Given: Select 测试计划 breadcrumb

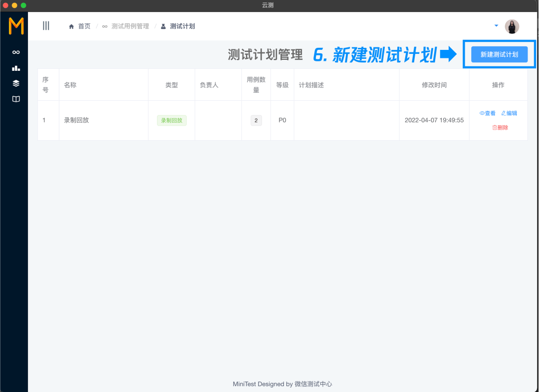Looking at the screenshot, I should tap(178, 26).
